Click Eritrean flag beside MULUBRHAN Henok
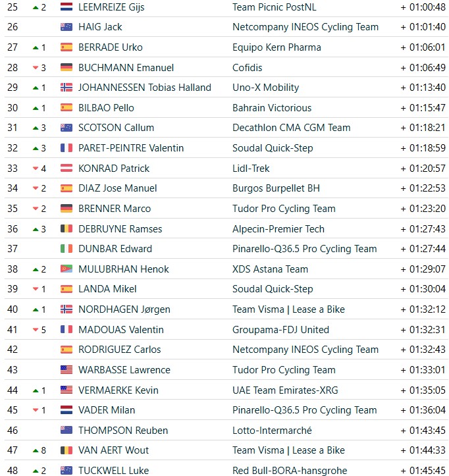The width and height of the screenshot is (449, 476). [x=66, y=269]
